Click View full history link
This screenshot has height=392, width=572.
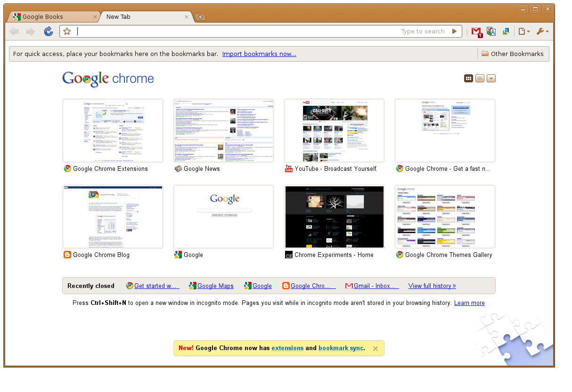432,286
